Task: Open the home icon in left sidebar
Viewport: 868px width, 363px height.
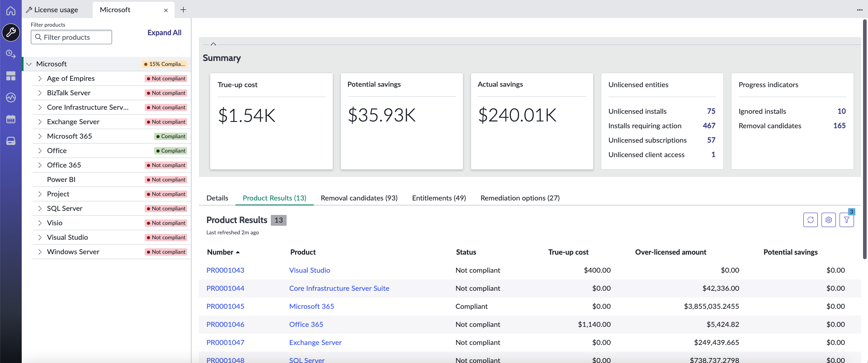Action: tap(11, 11)
